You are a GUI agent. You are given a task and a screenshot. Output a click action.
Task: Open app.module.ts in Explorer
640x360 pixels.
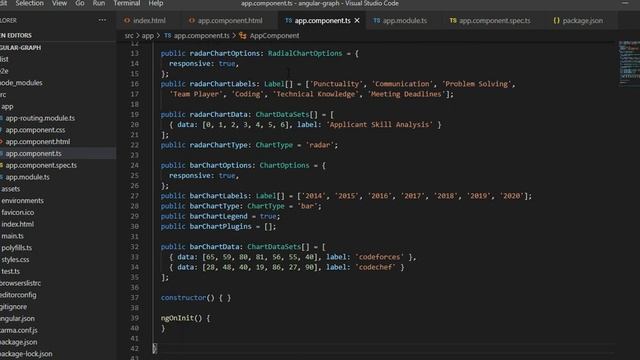[27, 178]
